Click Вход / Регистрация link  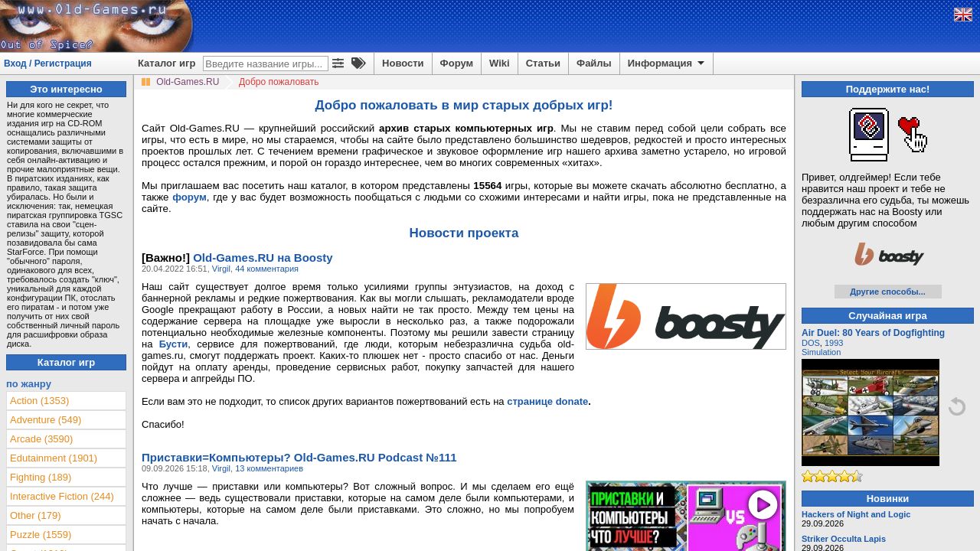(47, 64)
